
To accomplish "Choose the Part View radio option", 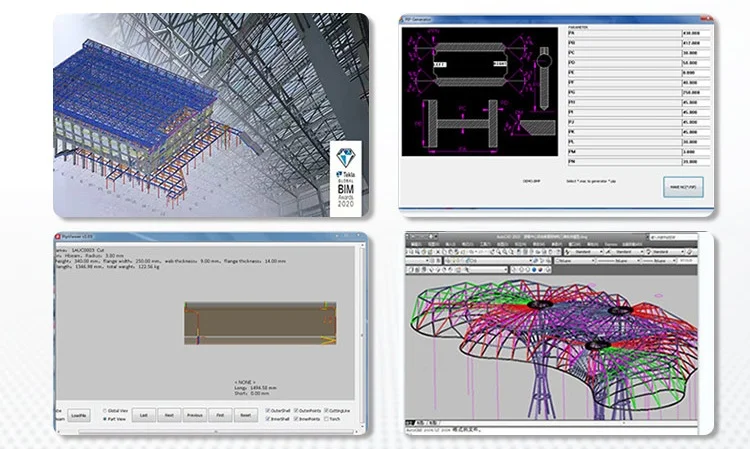I will point(105,419).
